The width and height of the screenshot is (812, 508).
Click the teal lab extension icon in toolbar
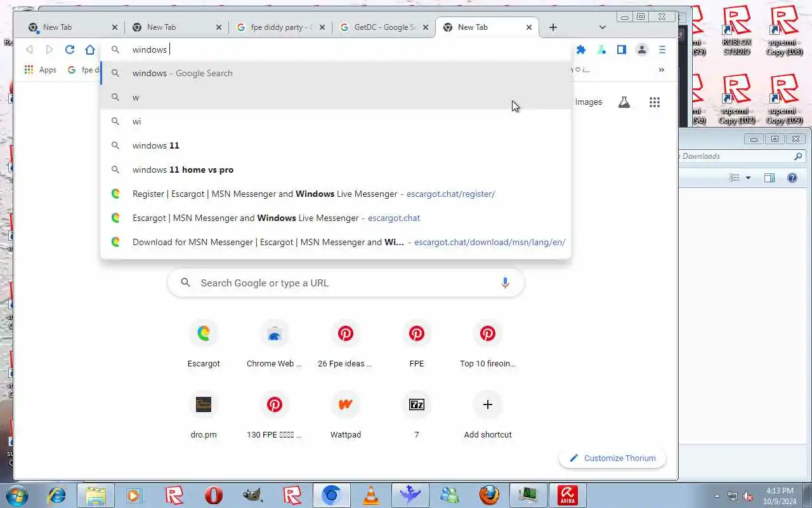[601, 50]
